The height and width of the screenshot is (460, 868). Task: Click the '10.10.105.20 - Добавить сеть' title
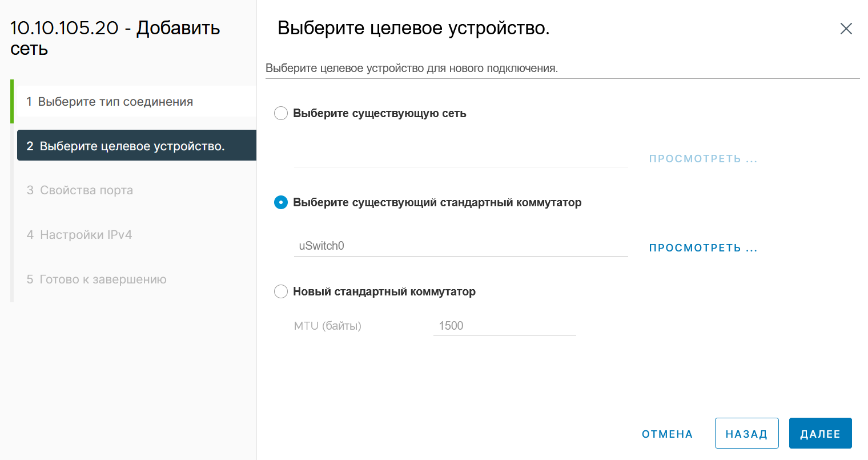[115, 38]
